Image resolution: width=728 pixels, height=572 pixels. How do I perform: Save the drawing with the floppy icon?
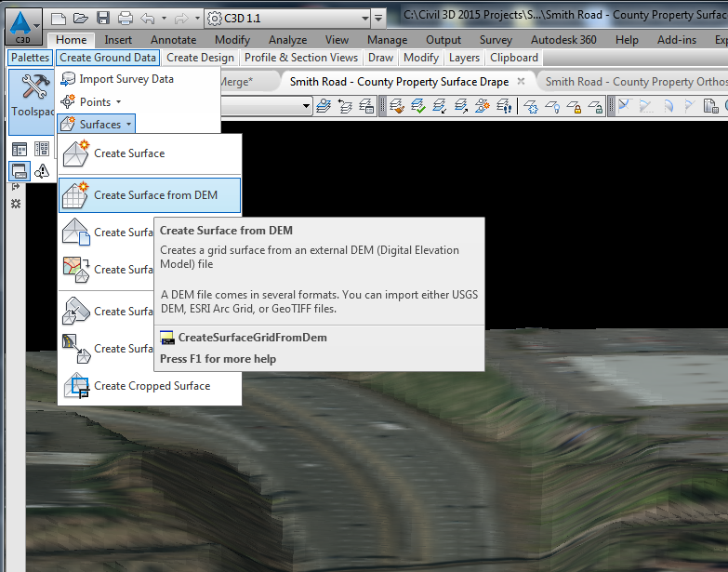102,18
